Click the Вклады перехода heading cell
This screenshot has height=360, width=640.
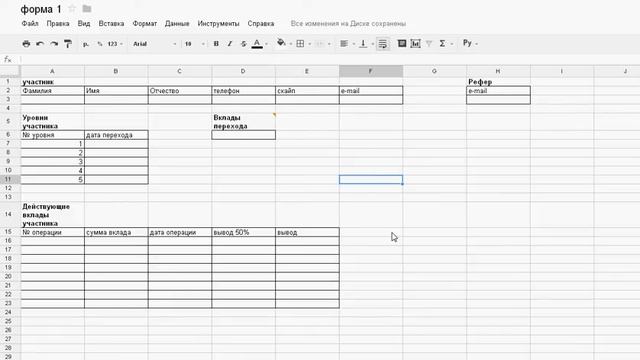[243, 122]
